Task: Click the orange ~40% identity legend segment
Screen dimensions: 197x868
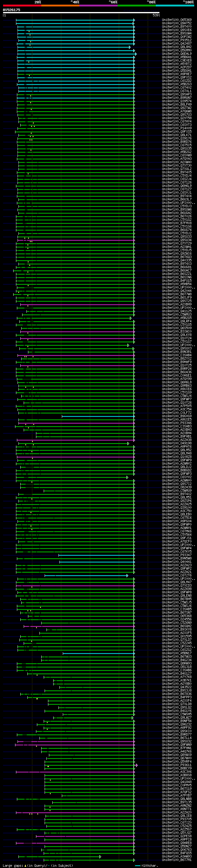Action: click(x=60, y=6)
